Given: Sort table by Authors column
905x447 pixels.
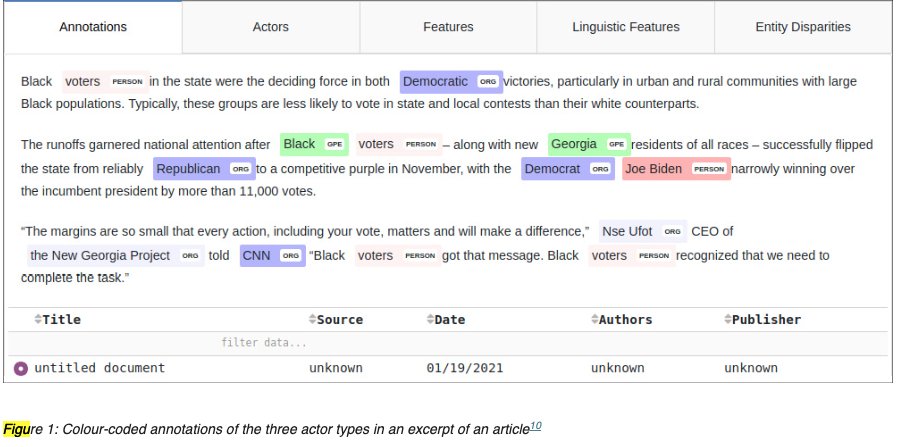Looking at the screenshot, I should pos(594,319).
